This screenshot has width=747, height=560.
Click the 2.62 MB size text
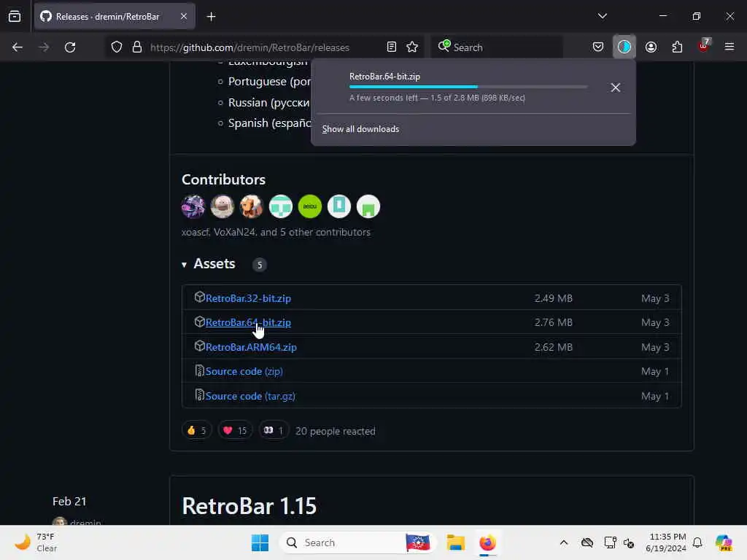[553, 347]
